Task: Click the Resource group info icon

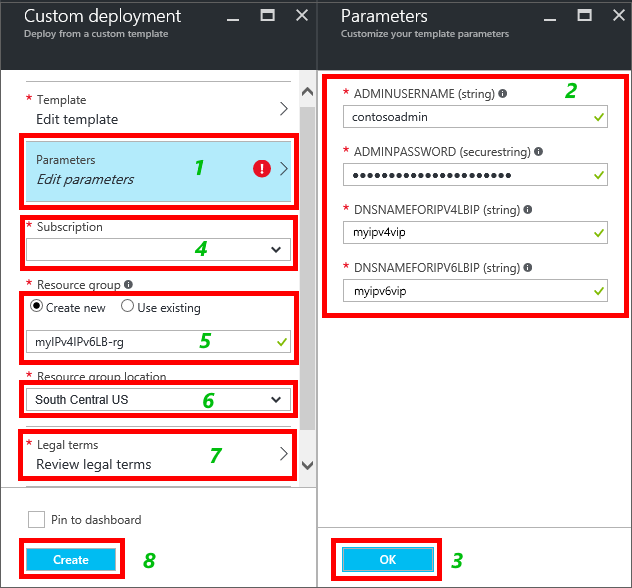Action: (x=128, y=285)
